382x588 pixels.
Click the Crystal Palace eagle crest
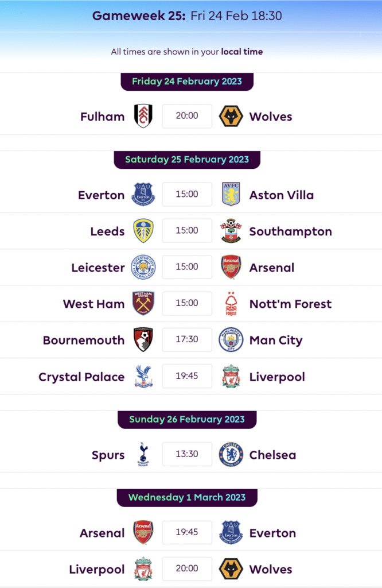[x=143, y=376]
